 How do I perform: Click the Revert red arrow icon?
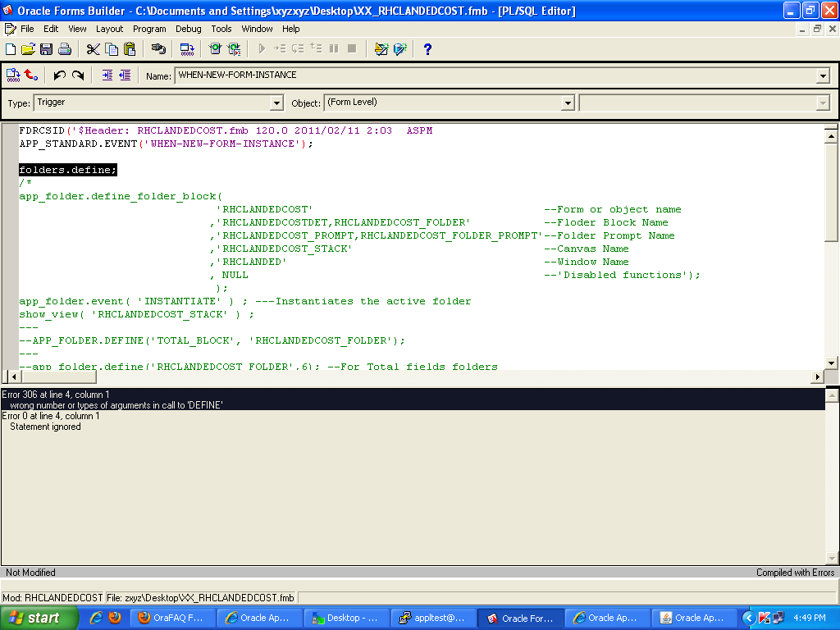pos(31,75)
